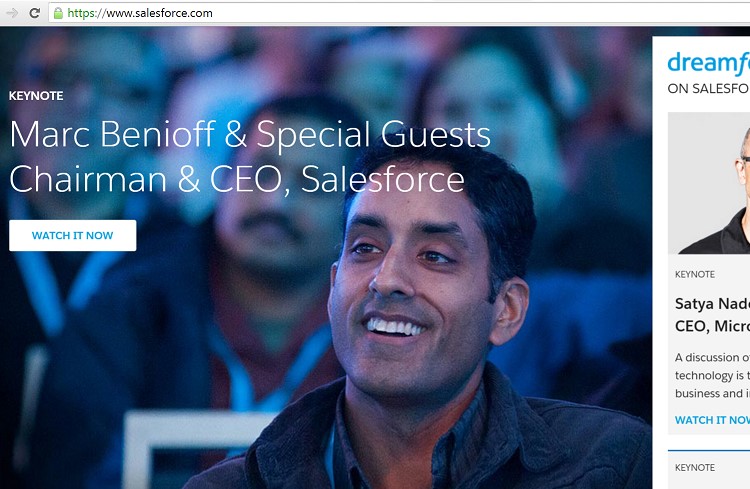750x489 pixels.
Task: Open the green padlock site info
Action: click(58, 13)
